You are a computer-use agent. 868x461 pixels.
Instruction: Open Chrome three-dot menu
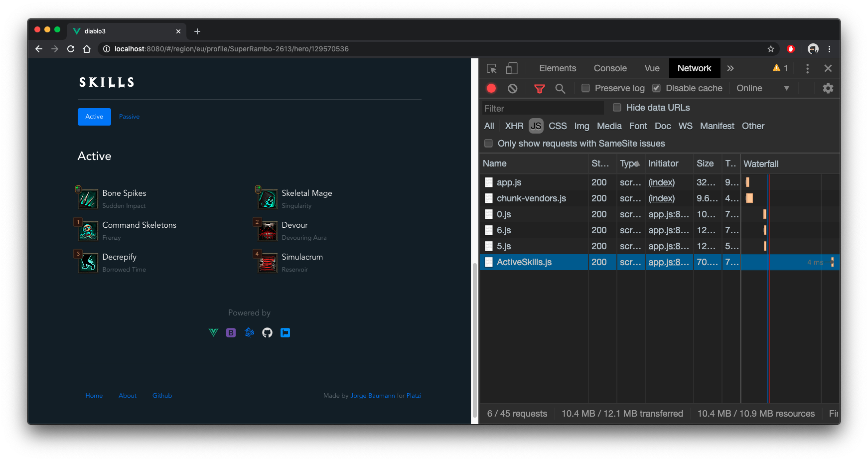pos(829,49)
